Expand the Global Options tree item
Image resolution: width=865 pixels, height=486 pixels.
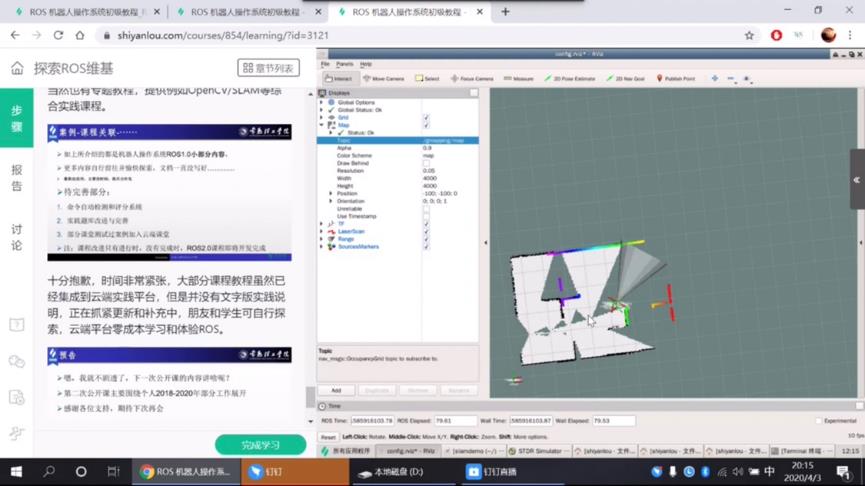(x=322, y=102)
